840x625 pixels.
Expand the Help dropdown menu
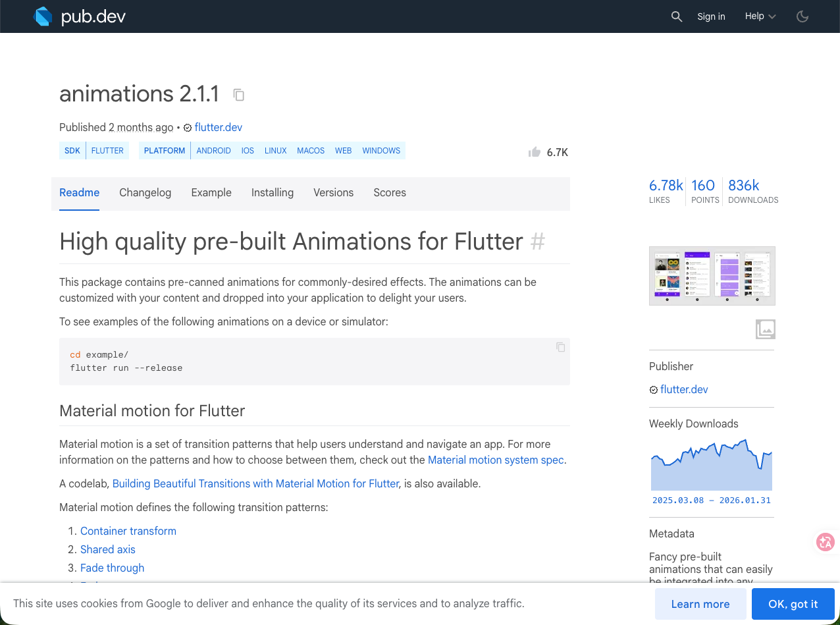click(760, 16)
